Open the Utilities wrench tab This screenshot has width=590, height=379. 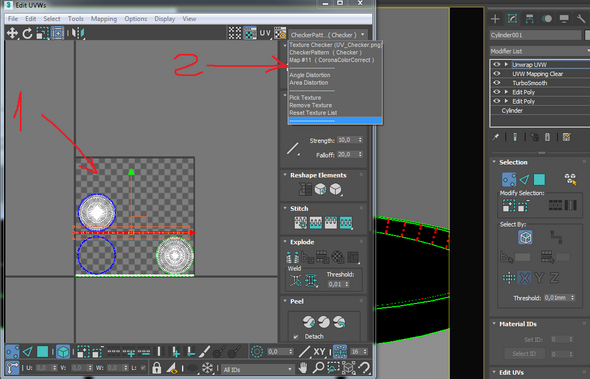(581, 19)
